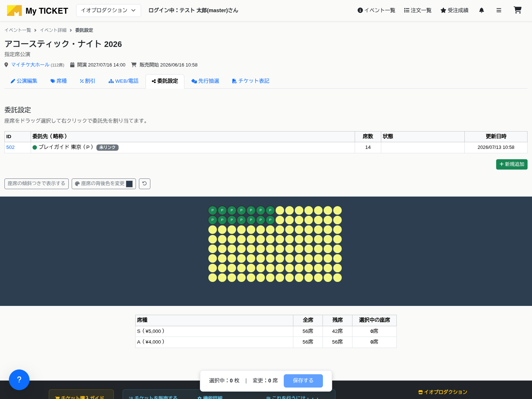Click the 更新日時 column header
532x399 pixels.
point(496,137)
